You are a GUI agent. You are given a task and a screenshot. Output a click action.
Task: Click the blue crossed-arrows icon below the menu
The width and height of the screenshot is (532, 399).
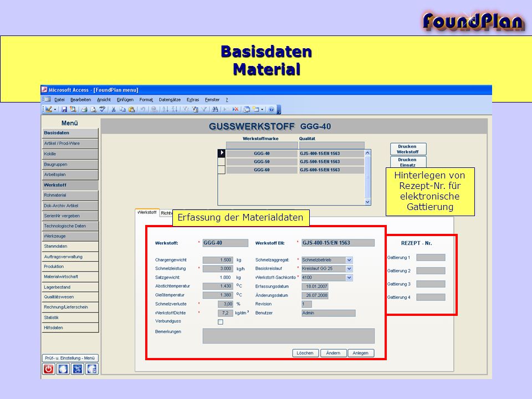[78, 369]
